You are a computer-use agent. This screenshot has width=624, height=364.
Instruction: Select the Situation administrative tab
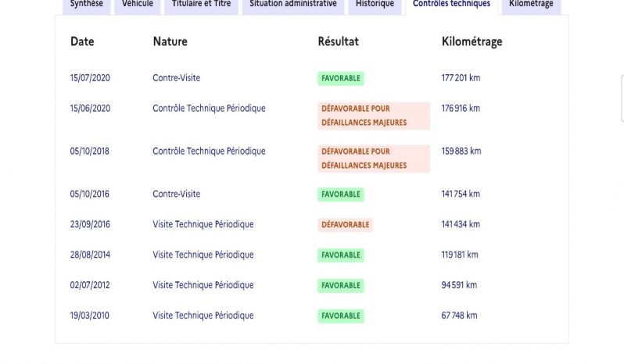[293, 6]
